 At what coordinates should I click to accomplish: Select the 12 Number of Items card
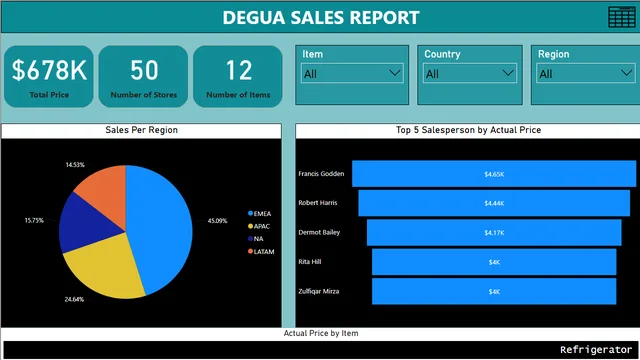point(238,77)
